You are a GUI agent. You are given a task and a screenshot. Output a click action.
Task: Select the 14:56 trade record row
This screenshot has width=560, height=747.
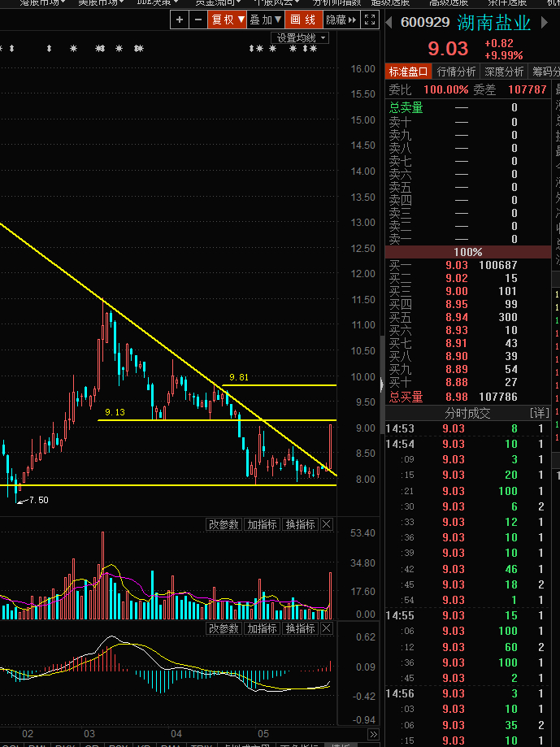click(x=467, y=693)
